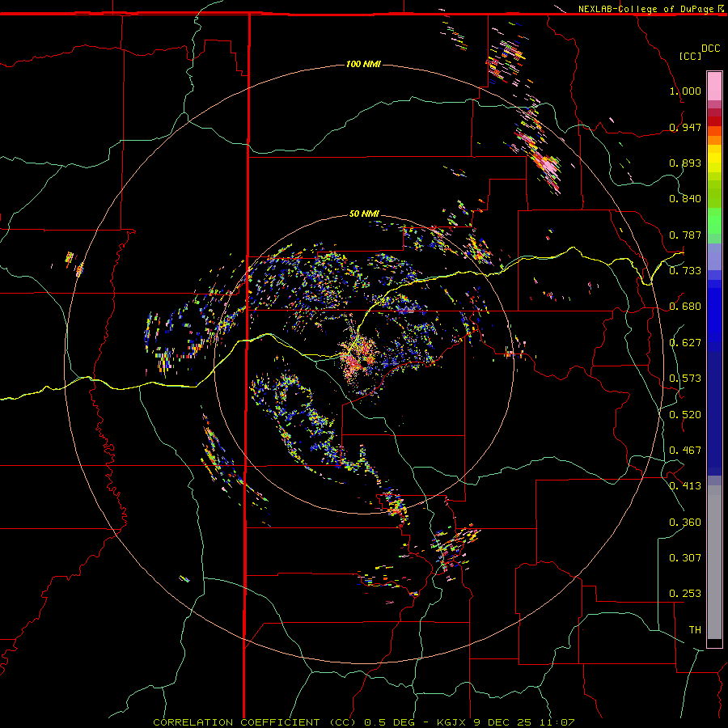Click the 0.307 scale value
This screenshot has height=728, width=728.
(x=685, y=558)
